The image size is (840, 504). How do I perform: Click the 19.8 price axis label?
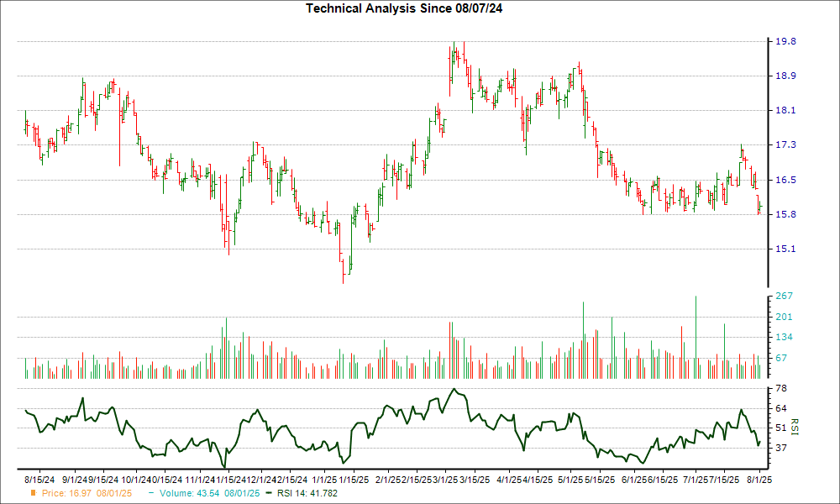click(785, 42)
